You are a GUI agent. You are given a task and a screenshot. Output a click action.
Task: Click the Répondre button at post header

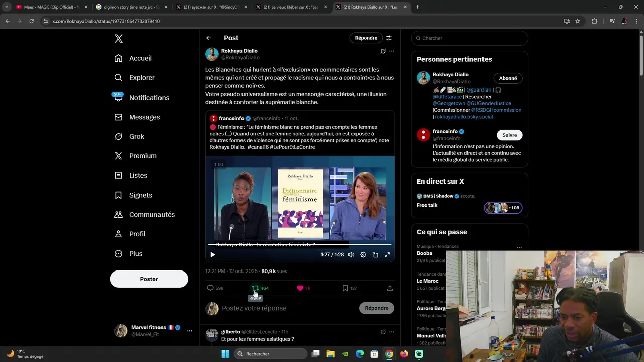tap(366, 38)
